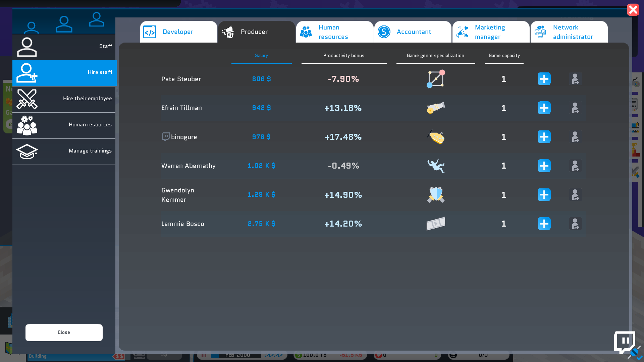Image resolution: width=644 pixels, height=362 pixels.
Task: Click the Twitch icon bottom right
Action: (x=625, y=342)
